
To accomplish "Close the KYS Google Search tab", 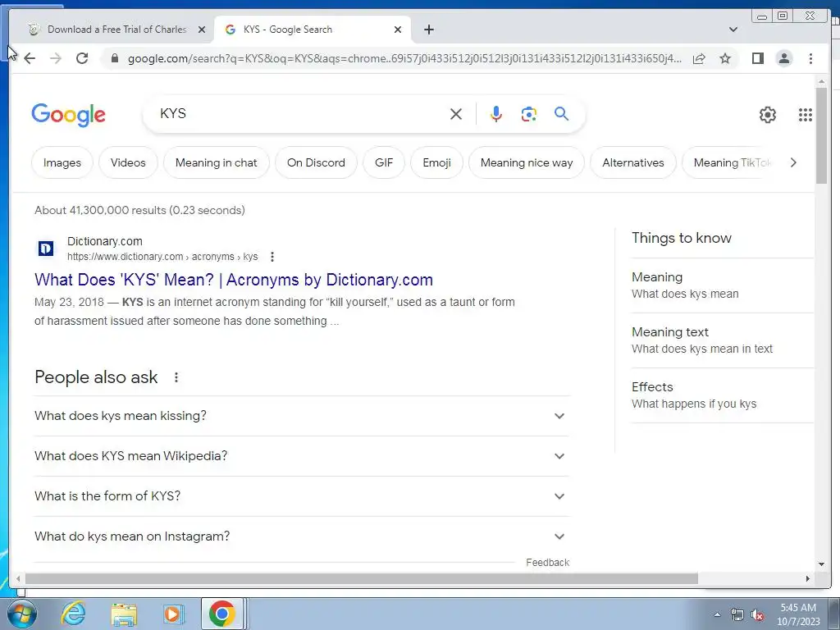I will 398,30.
